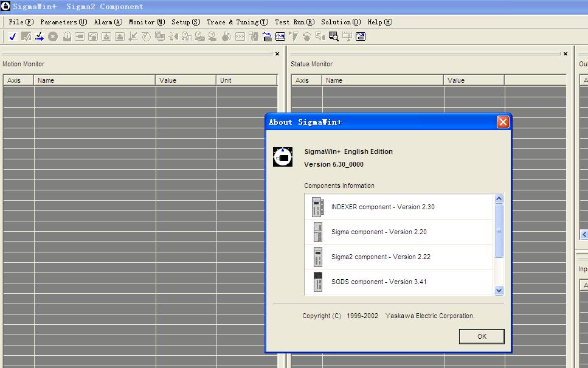Close the About SigmaWin+ dialog
This screenshot has width=588, height=368.
pyautogui.click(x=503, y=122)
